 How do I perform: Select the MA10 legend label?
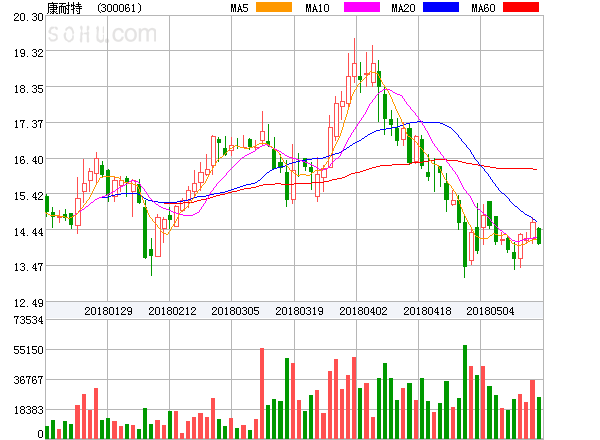317,8
